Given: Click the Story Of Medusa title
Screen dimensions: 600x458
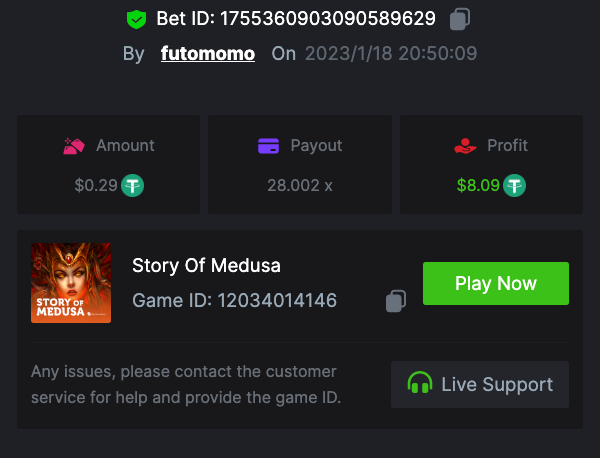Looking at the screenshot, I should [207, 265].
